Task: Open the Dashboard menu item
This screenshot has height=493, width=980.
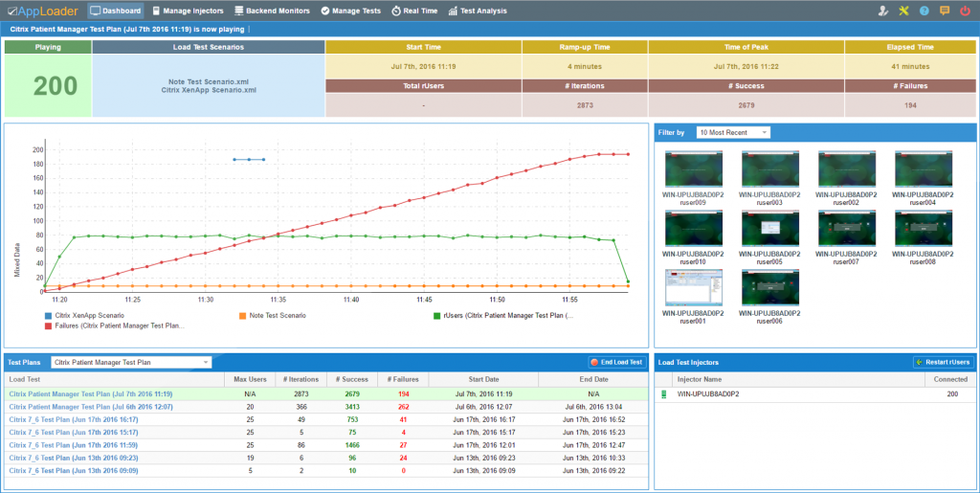Action: tap(116, 11)
